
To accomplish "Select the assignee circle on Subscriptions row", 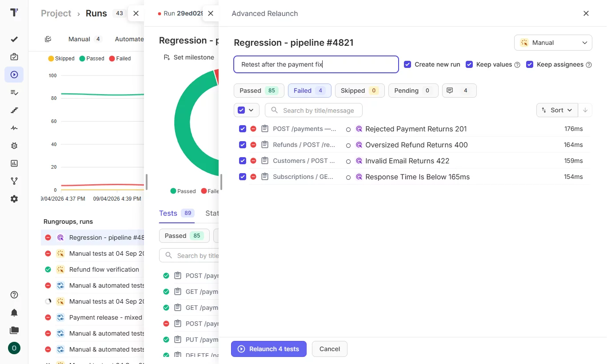I will click(x=348, y=177).
